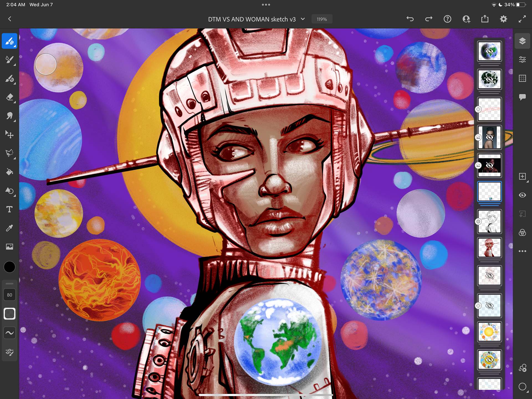
Task: Open the black foreground color swatch
Action: [9, 267]
